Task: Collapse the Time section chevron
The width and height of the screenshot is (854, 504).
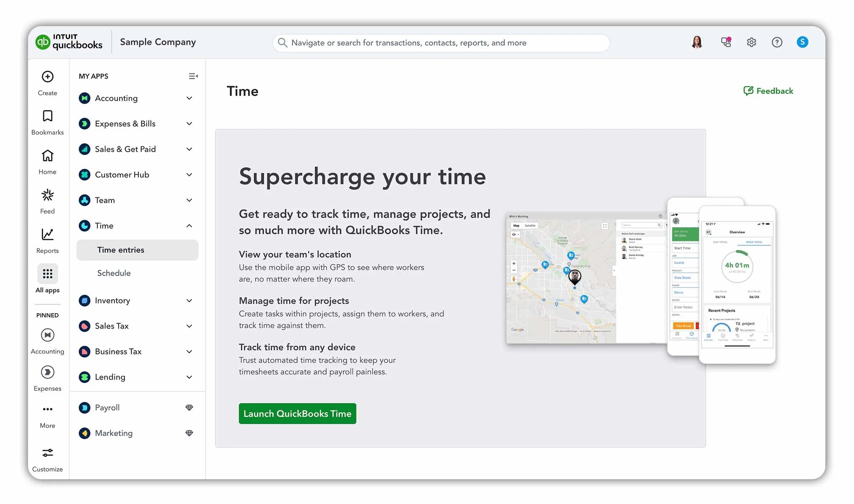Action: click(189, 226)
